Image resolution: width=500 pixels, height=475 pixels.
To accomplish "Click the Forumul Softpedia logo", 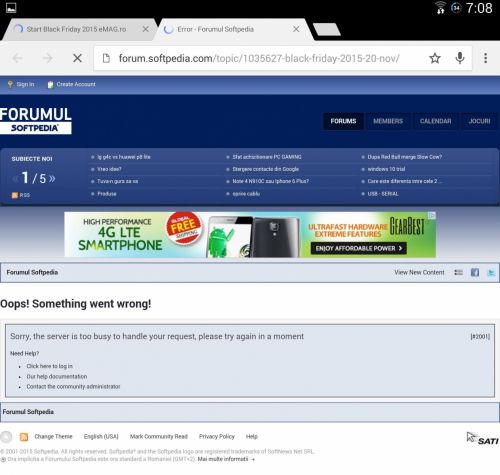I will (36, 120).
